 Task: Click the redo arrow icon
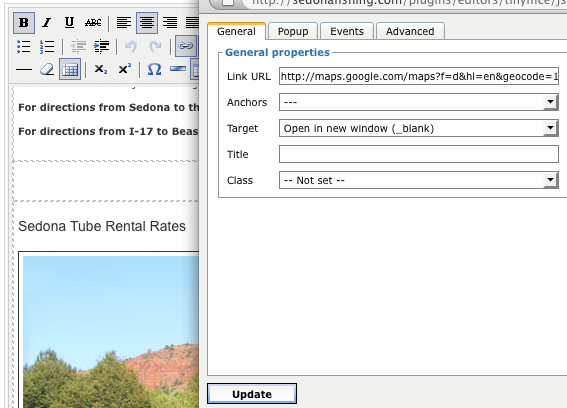click(x=155, y=46)
